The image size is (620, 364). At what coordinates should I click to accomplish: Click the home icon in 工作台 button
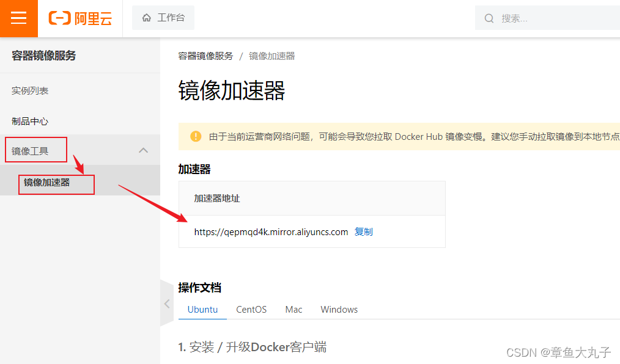(147, 18)
